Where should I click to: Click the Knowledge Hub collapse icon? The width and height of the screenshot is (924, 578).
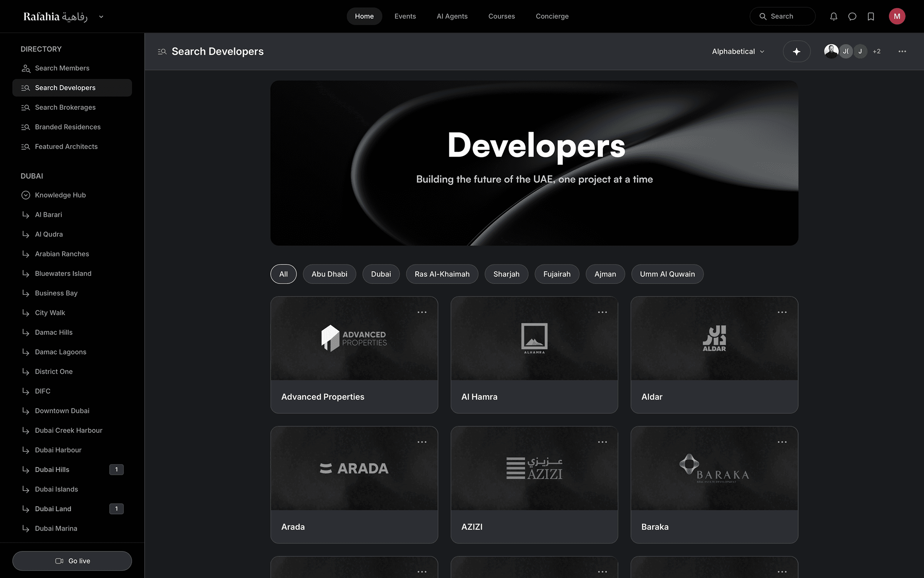[25, 195]
